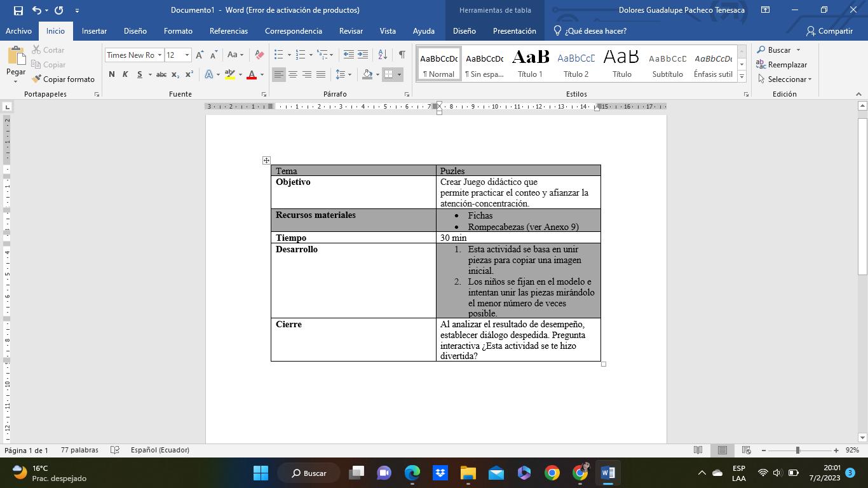
Task: Toggle Bold (N) formatting
Action: 112,74
